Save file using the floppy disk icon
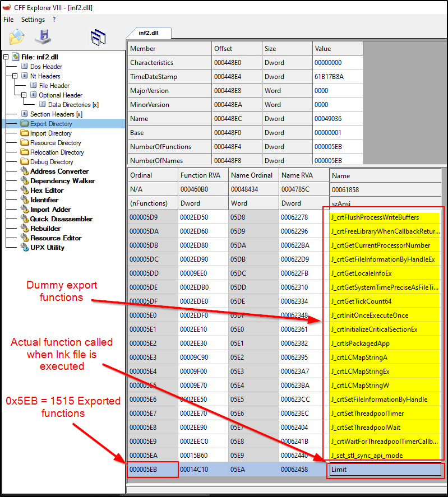The height and width of the screenshot is (497, 448). (44, 37)
